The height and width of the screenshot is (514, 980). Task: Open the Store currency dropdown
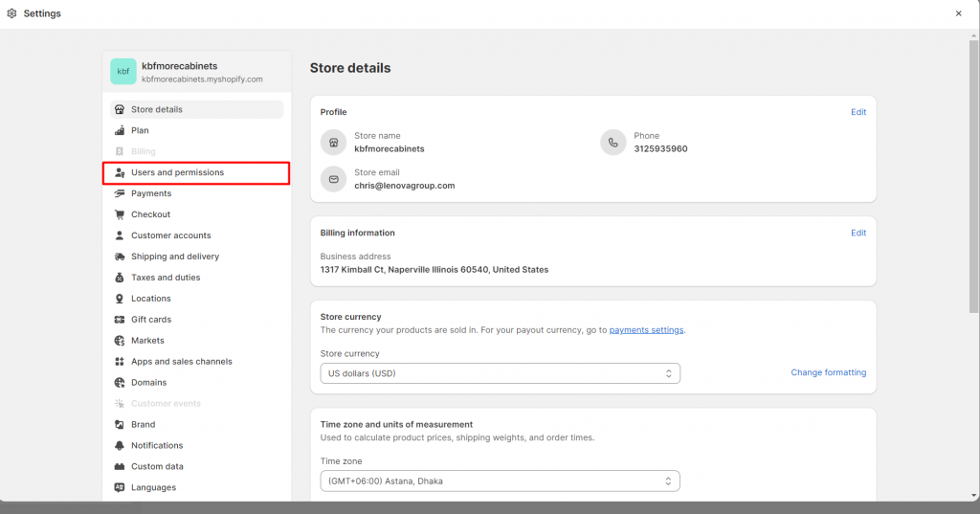pyautogui.click(x=500, y=373)
